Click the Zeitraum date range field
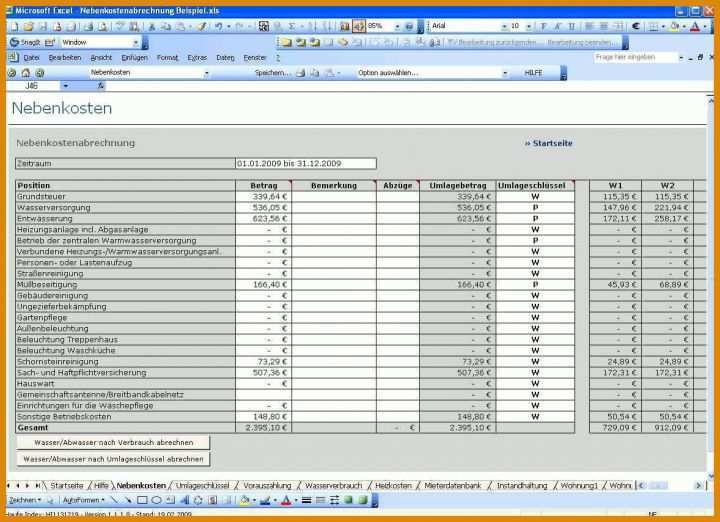Screen dimensions: 720x522 pyautogui.click(x=306, y=163)
